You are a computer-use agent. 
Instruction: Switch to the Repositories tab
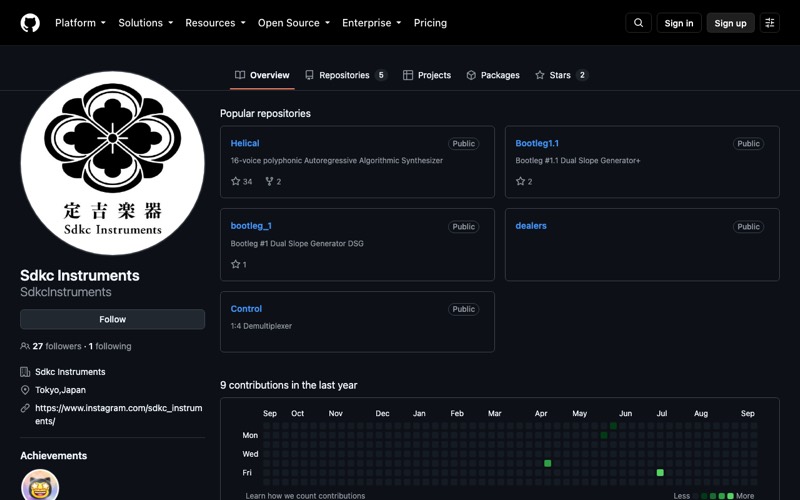(346, 75)
